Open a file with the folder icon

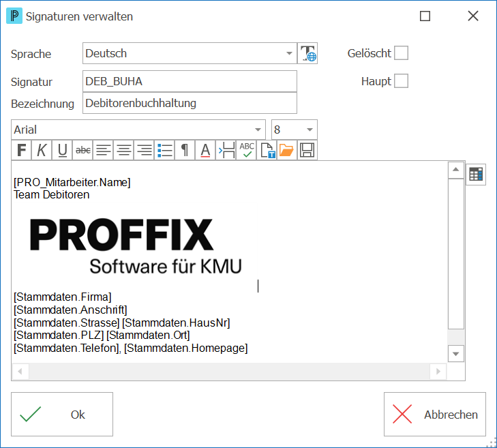click(287, 150)
